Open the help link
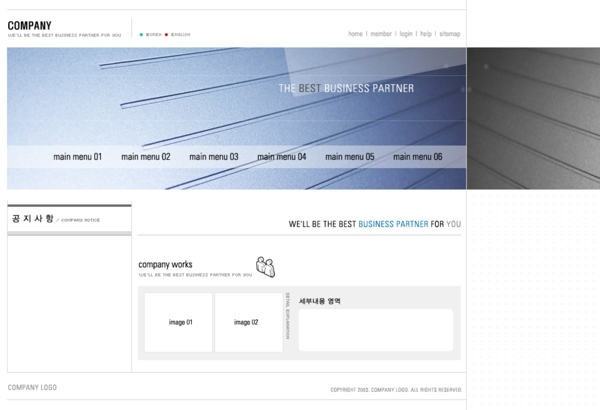The width and height of the screenshot is (600, 410). 426,34
